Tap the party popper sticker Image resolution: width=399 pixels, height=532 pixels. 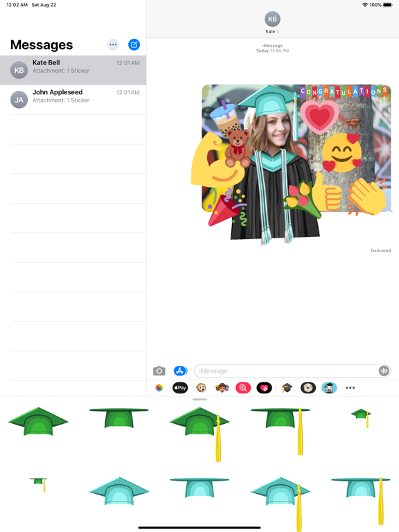click(x=227, y=207)
